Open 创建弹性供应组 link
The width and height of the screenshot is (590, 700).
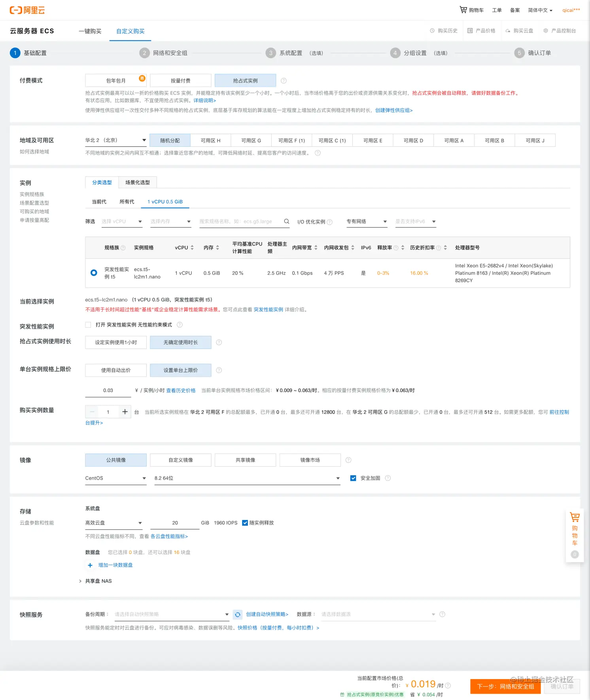pyautogui.click(x=394, y=110)
